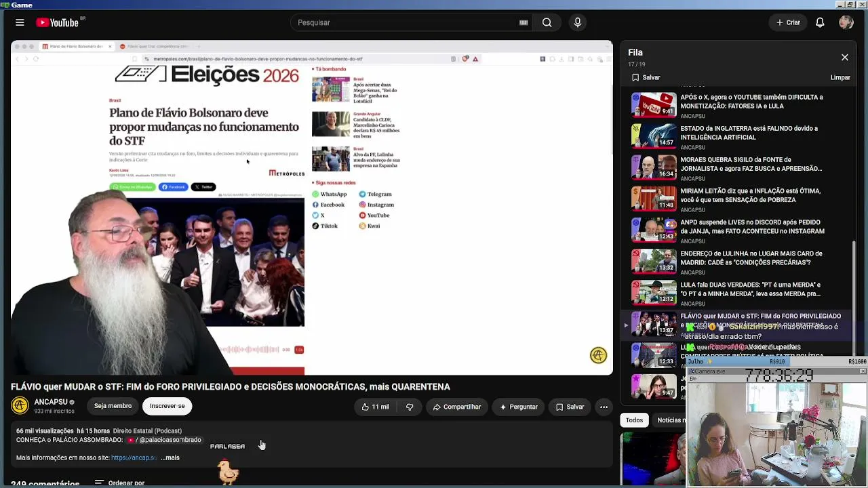Image resolution: width=868 pixels, height=488 pixels.
Task: Dislike the video with thumbs-down
Action: 410,407
